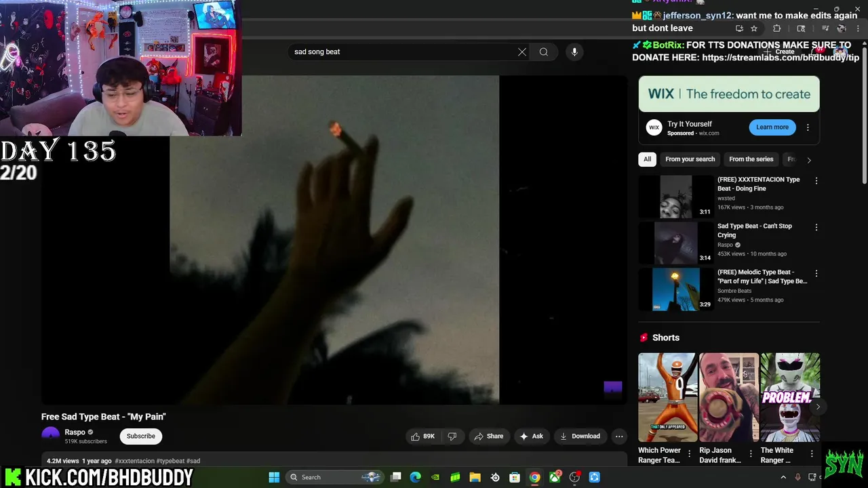Click the streamlabs donation link in chat
Image resolution: width=868 pixels, height=488 pixels.
(x=781, y=58)
